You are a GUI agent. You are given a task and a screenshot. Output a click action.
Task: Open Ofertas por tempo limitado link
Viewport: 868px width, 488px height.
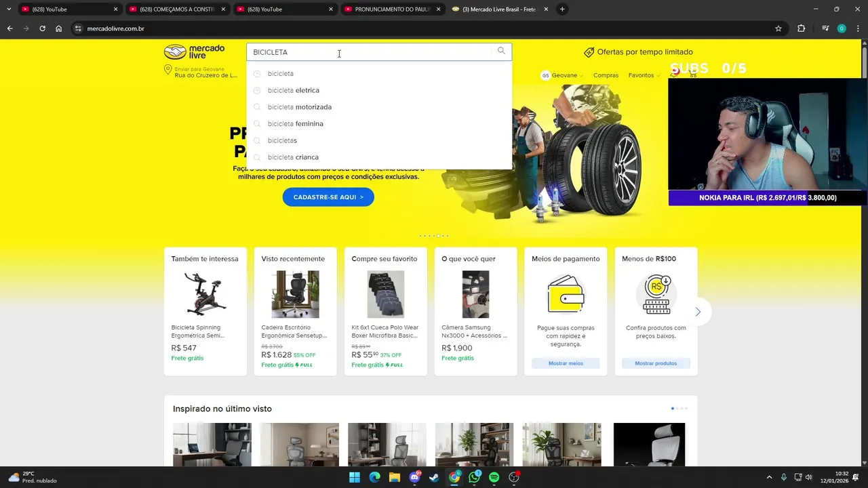(x=645, y=52)
